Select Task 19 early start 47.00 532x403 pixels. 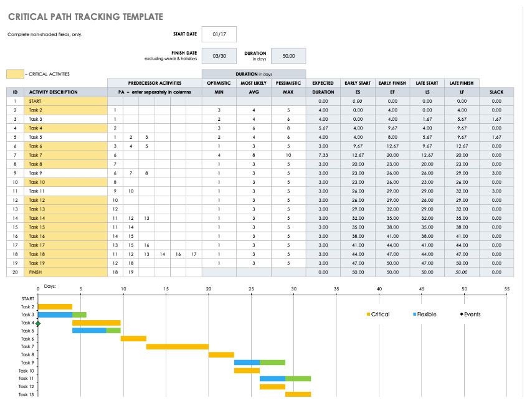click(x=358, y=263)
